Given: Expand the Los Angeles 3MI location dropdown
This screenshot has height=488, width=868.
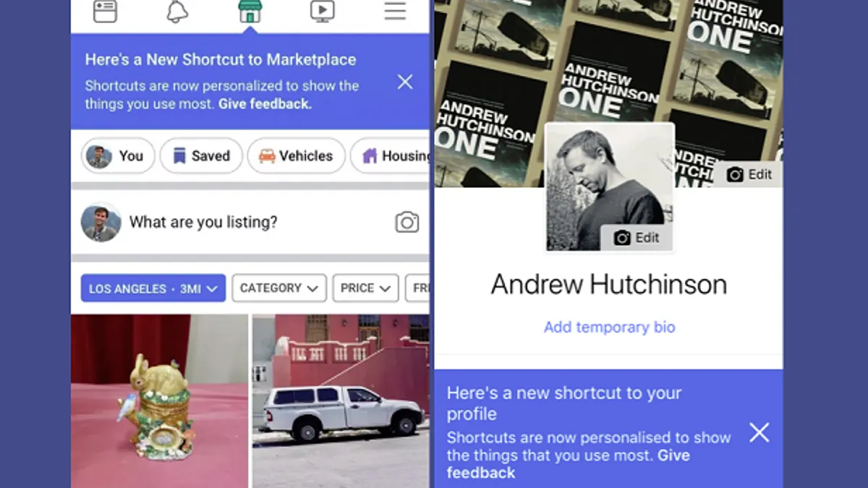Looking at the screenshot, I should tap(153, 288).
